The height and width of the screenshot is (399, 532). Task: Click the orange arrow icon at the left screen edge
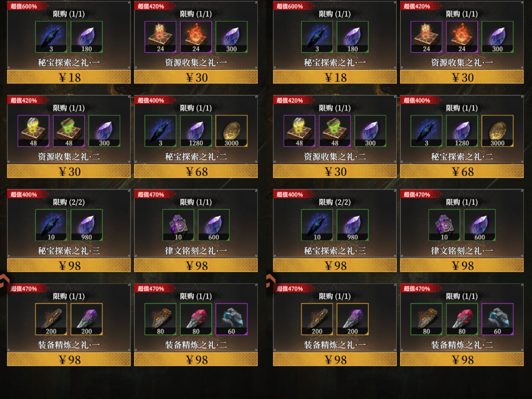(x=4, y=281)
